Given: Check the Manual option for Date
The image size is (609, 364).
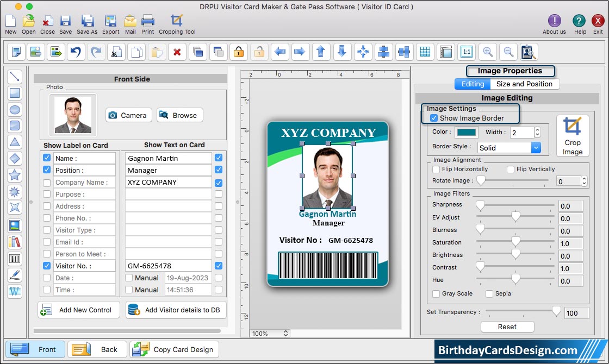Looking at the screenshot, I should click(129, 278).
